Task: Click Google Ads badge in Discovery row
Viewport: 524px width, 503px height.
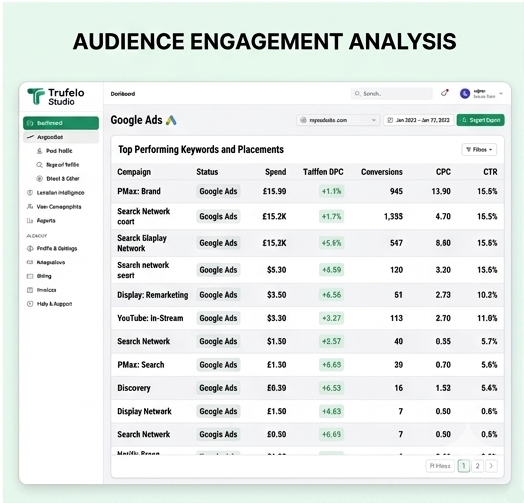Action: (x=218, y=388)
